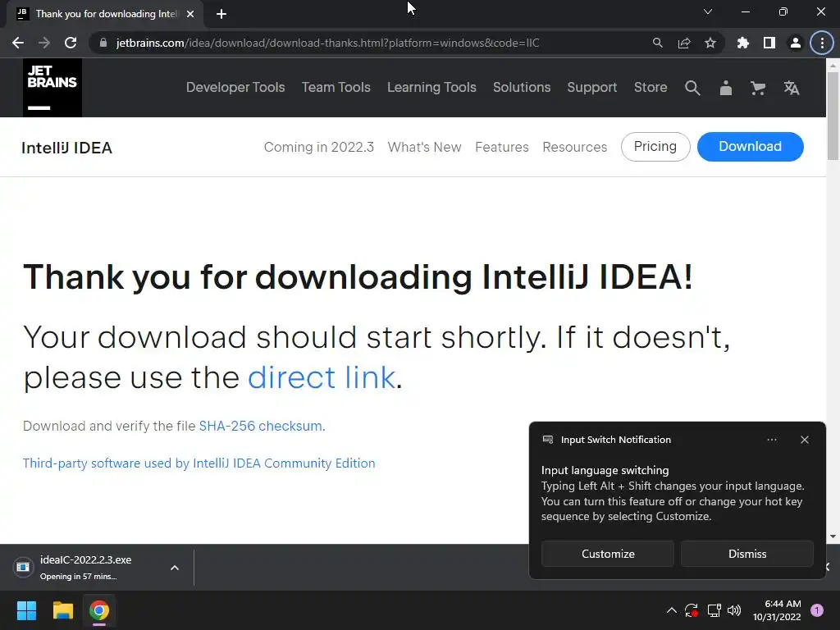
Task: Open Solutions menu
Action: point(522,87)
